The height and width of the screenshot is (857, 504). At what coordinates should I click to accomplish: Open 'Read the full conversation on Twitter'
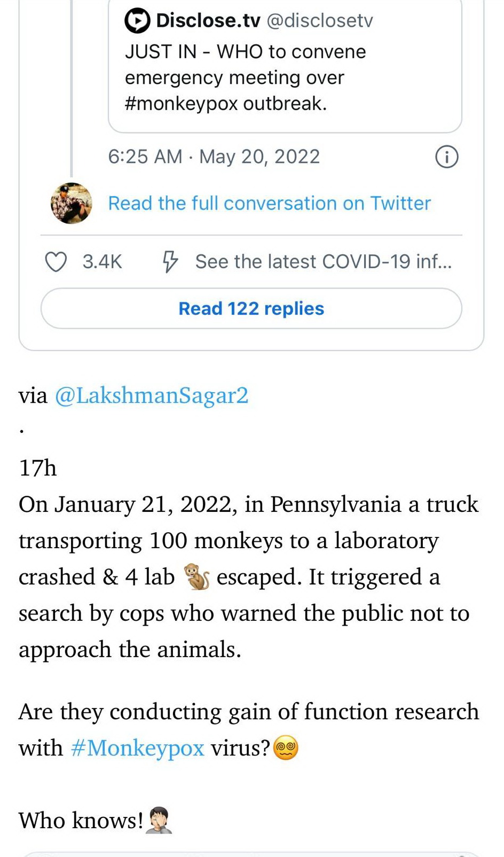coord(269,204)
